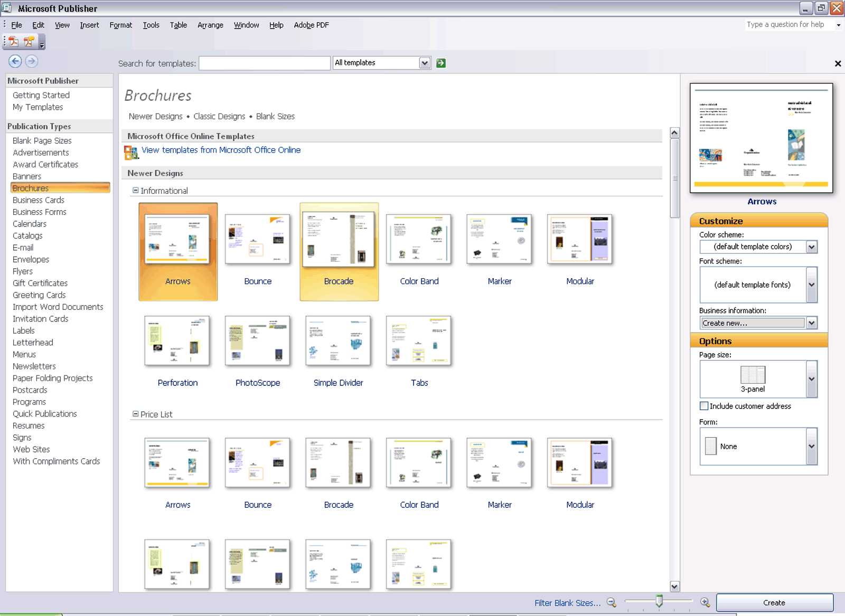
Task: Select the Modular informational brochure thumbnail
Action: pyautogui.click(x=580, y=239)
